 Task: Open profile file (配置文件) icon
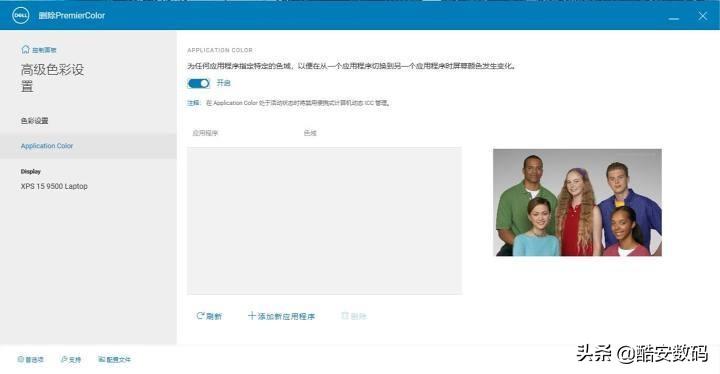pyautogui.click(x=101, y=359)
